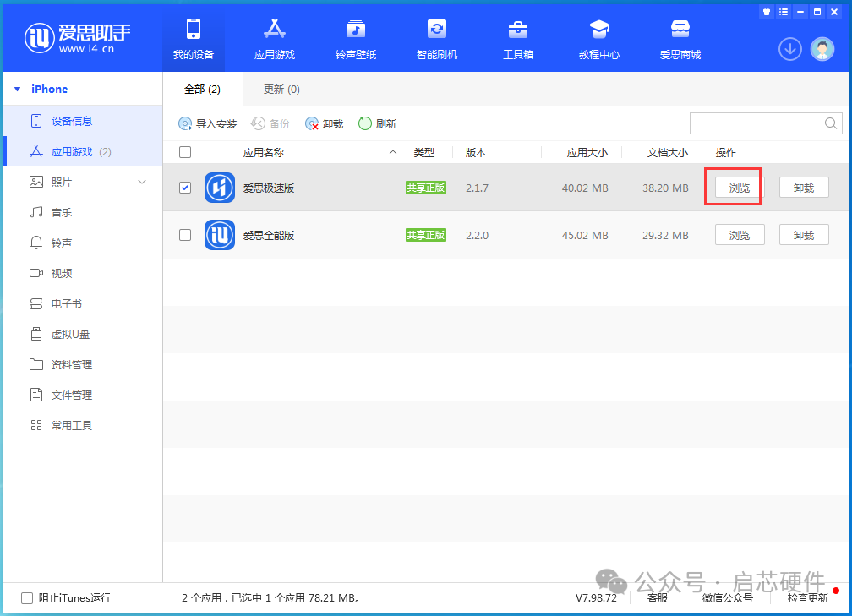Click 版本 column header

click(475, 153)
